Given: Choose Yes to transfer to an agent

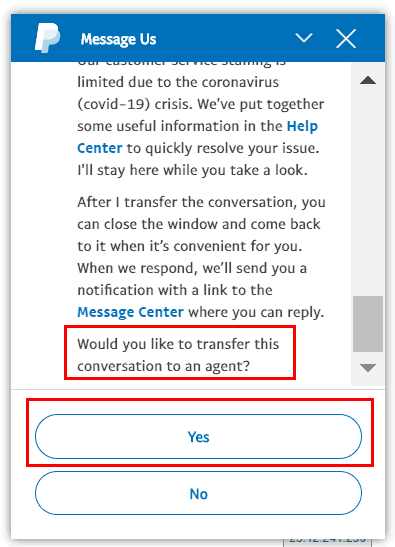Looking at the screenshot, I should point(198,436).
